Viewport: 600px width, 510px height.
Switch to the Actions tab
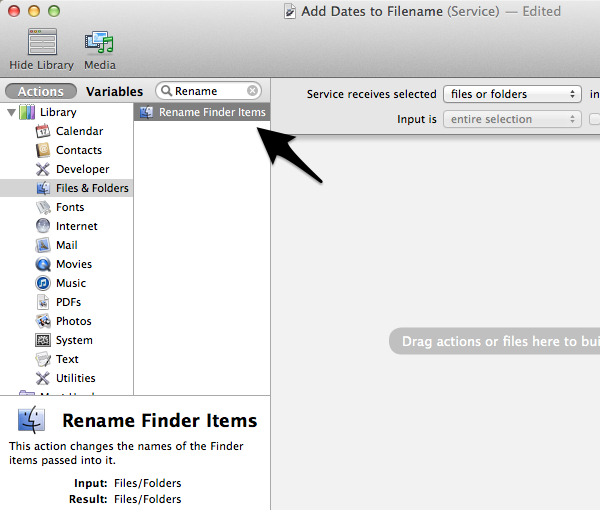pyautogui.click(x=41, y=91)
